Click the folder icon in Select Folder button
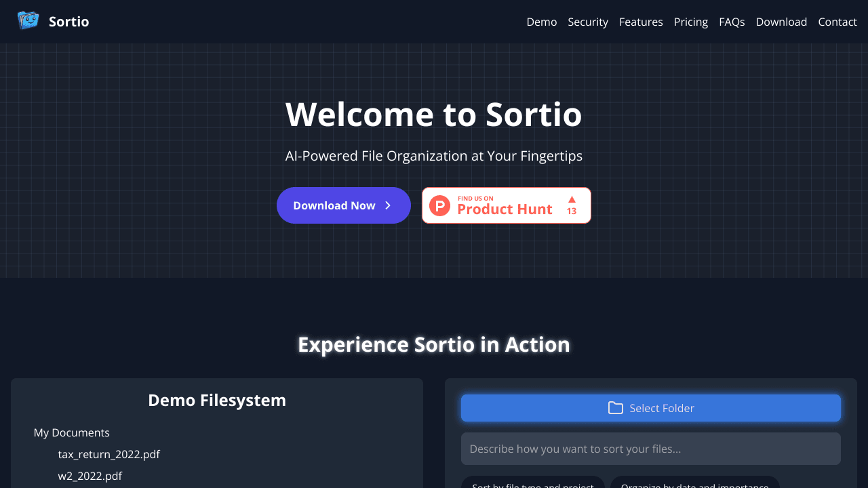The height and width of the screenshot is (488, 868). [x=615, y=407]
